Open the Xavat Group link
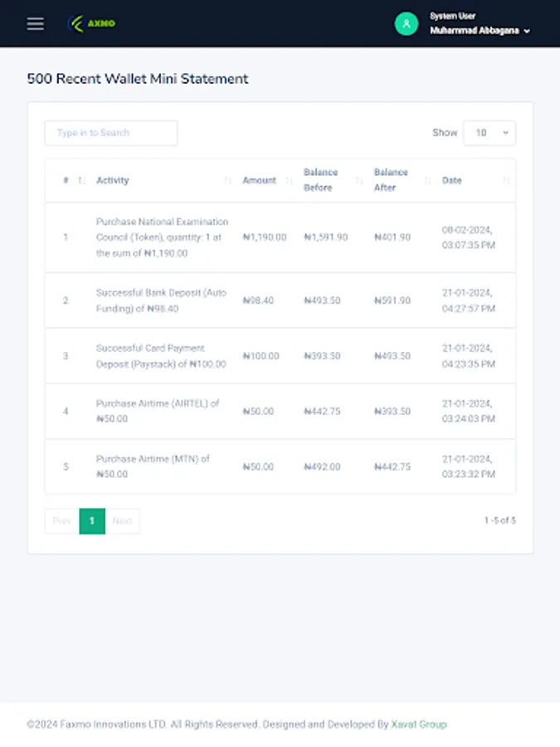 point(419,724)
